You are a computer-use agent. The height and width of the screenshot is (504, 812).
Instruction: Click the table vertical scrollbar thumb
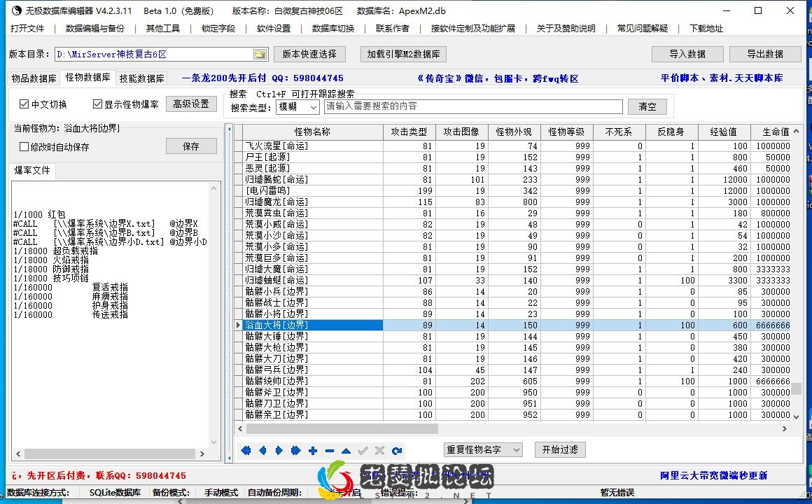(796, 388)
